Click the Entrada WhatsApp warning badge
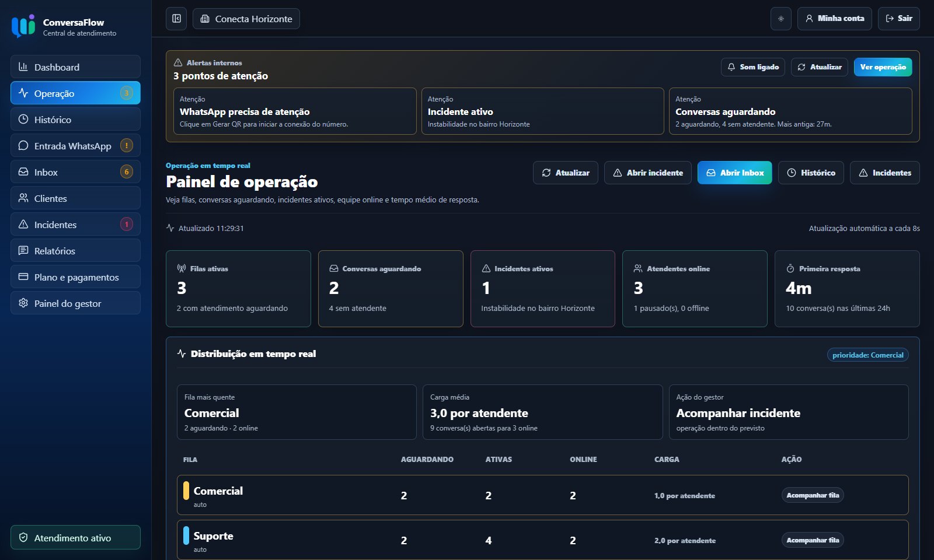934x560 pixels. coord(127,145)
